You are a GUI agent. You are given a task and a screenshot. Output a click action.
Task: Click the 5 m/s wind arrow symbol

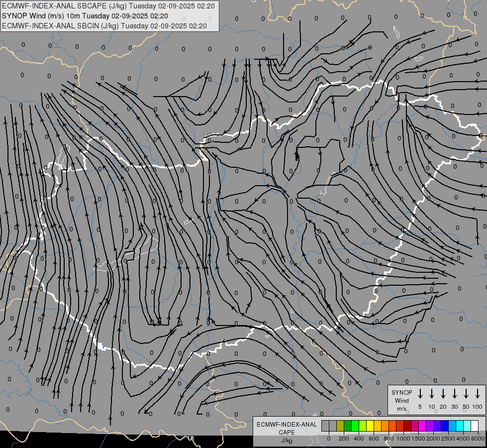coord(420,394)
